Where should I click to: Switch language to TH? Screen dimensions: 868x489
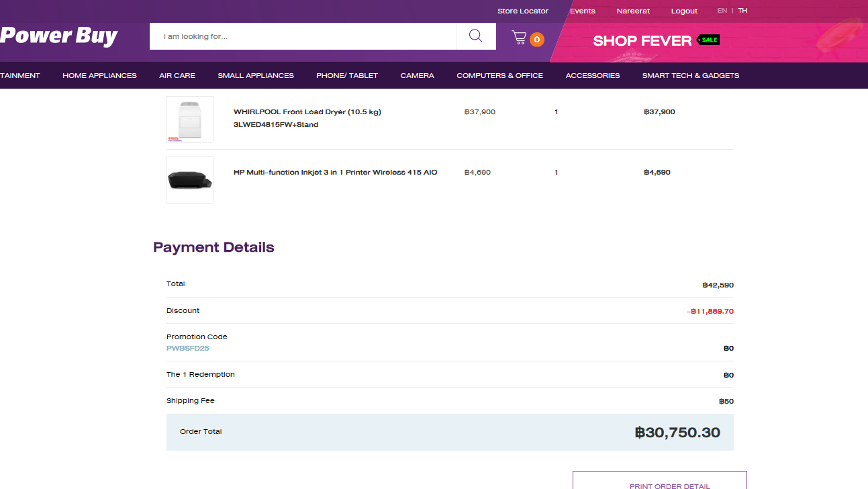742,11
